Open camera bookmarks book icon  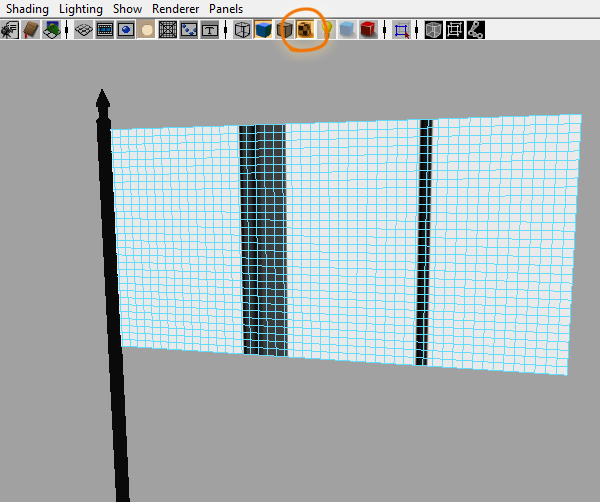[31, 30]
